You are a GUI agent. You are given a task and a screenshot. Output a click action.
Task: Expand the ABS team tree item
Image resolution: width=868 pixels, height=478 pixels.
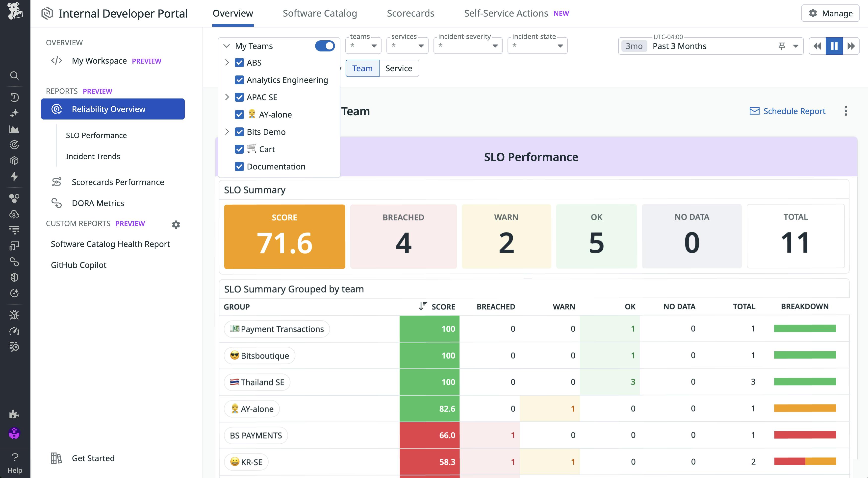[227, 63]
